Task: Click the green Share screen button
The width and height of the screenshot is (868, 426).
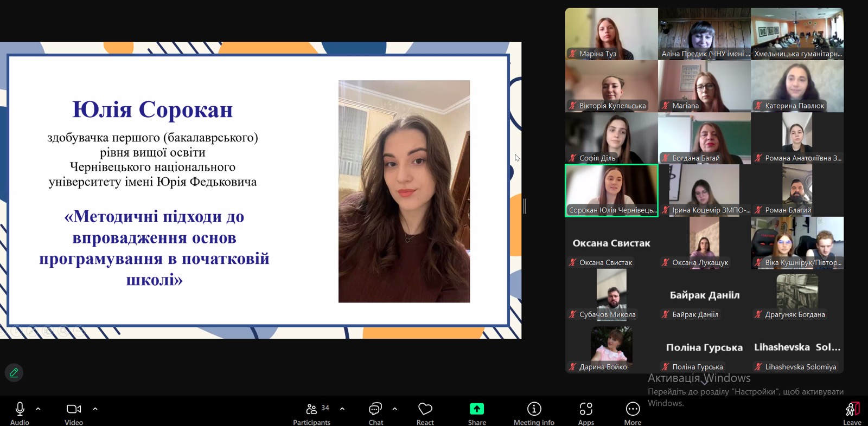Action: (477, 409)
